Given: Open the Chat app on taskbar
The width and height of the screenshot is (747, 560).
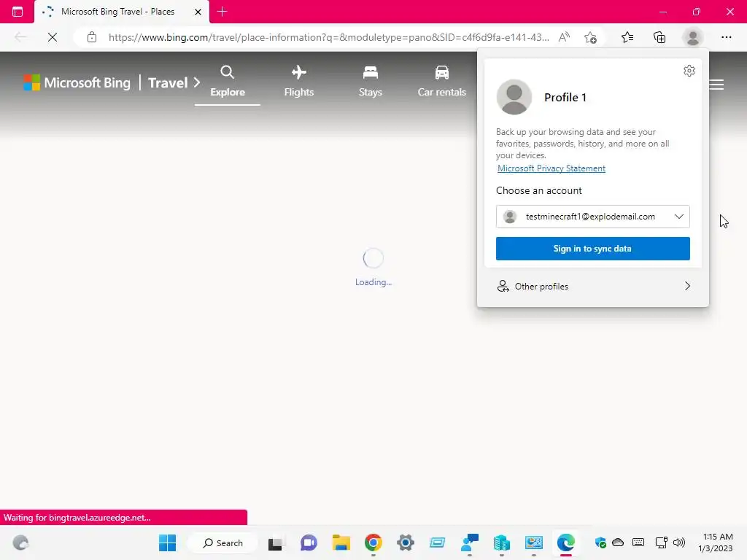Looking at the screenshot, I should 309,542.
